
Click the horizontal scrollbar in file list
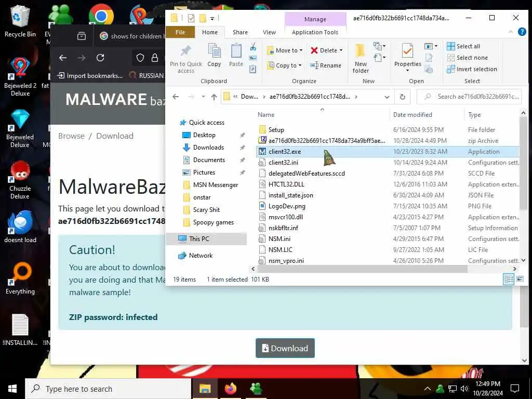362,269
